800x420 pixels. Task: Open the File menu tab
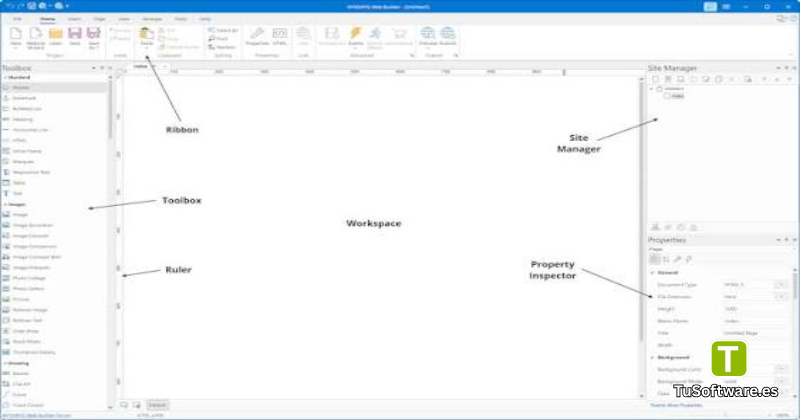pos(17,19)
